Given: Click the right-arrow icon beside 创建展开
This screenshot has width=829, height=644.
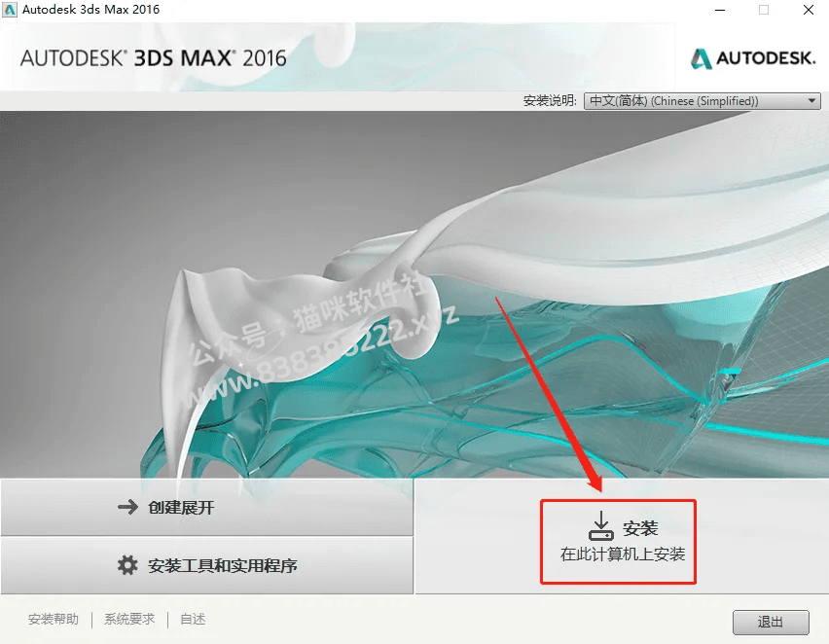Looking at the screenshot, I should (127, 507).
